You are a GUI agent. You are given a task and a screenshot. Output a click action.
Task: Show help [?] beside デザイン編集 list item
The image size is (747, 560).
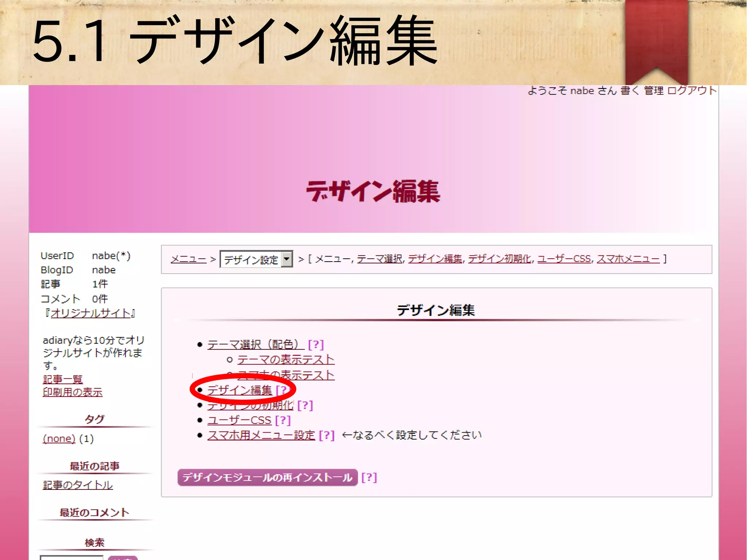click(x=283, y=390)
